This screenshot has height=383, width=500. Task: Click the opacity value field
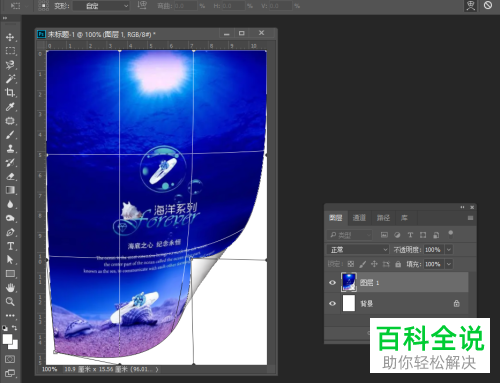433,249
